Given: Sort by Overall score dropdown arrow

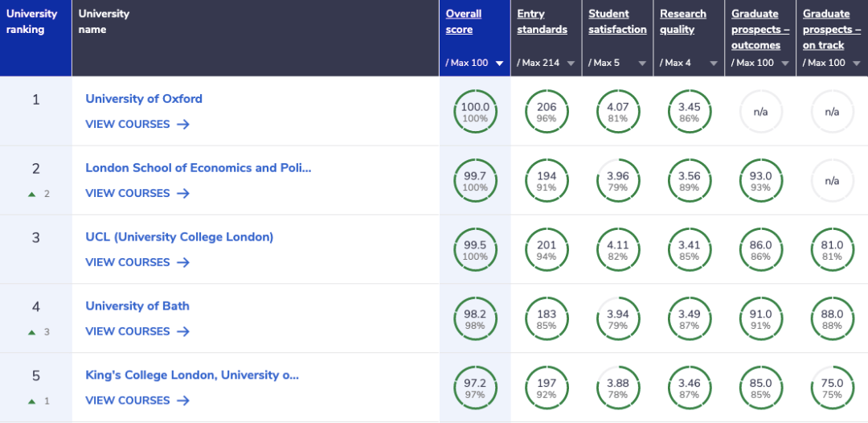Looking at the screenshot, I should [x=499, y=63].
